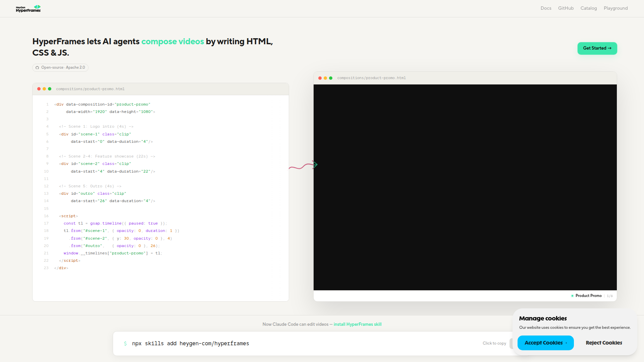
Task: Click the opening script tag line
Action: 68,216
